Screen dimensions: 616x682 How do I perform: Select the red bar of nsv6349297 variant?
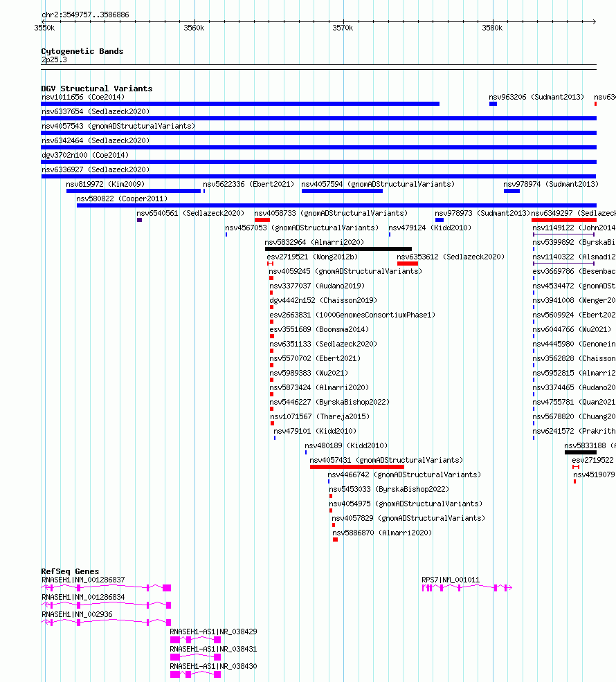point(564,220)
